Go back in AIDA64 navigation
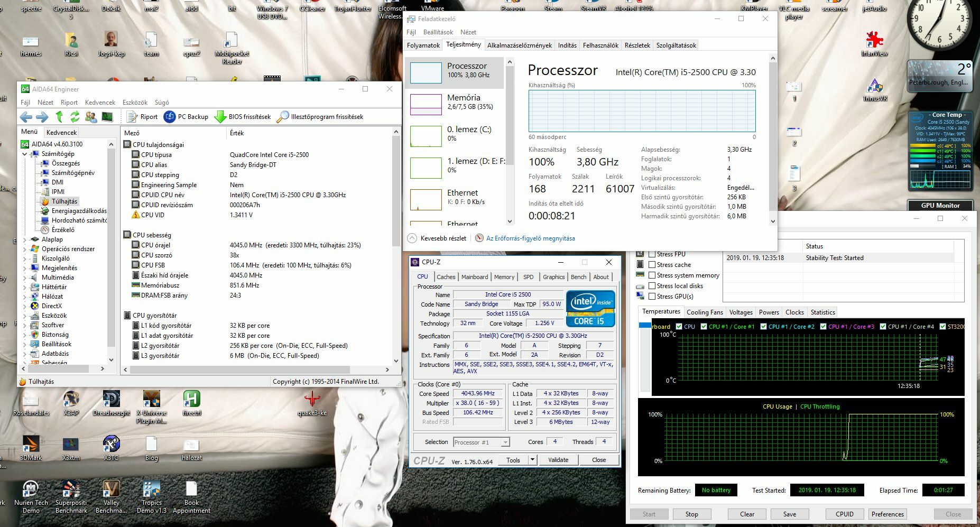 click(26, 117)
